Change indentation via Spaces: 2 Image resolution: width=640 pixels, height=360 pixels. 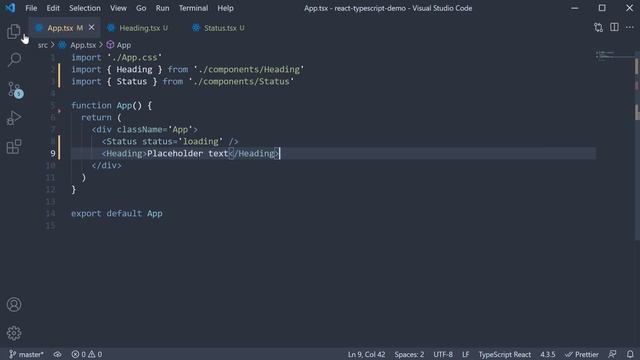(409, 354)
